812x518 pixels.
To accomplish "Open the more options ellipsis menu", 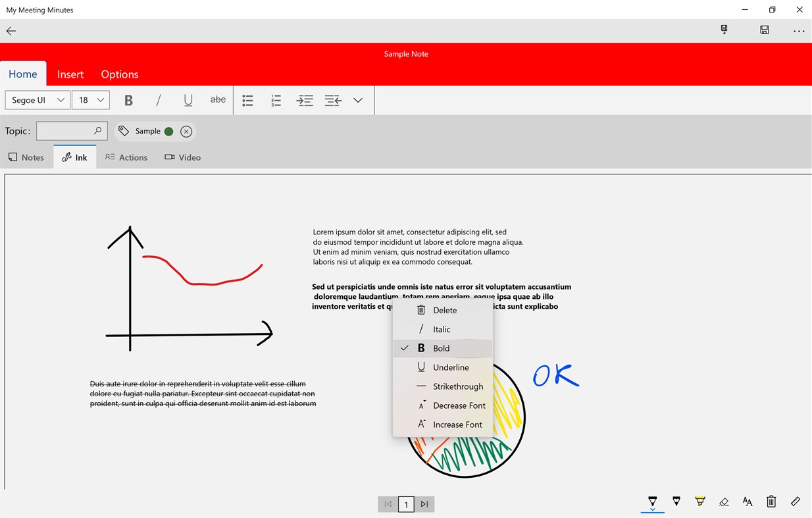I will 798,30.
